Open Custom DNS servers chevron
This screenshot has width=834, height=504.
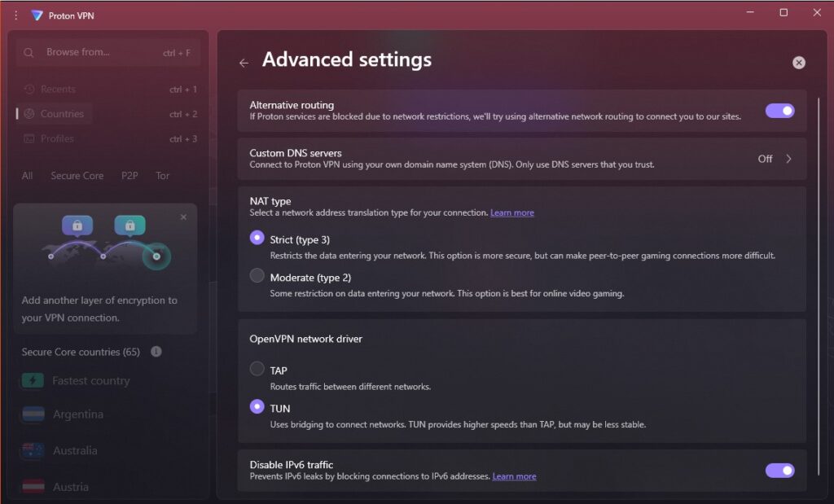click(788, 159)
